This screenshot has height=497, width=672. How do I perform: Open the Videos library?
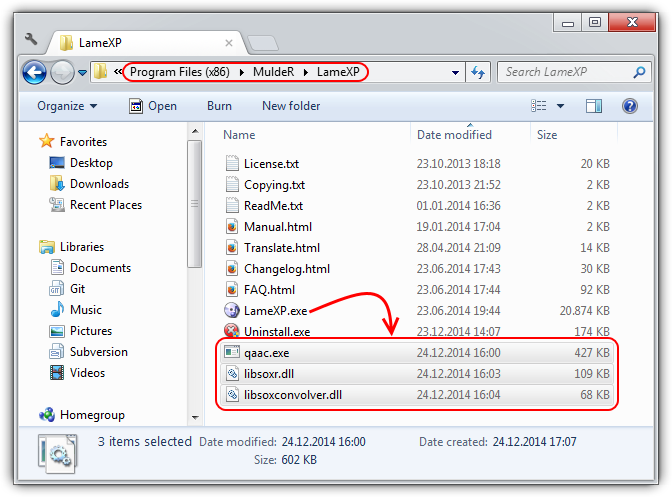click(x=77, y=373)
